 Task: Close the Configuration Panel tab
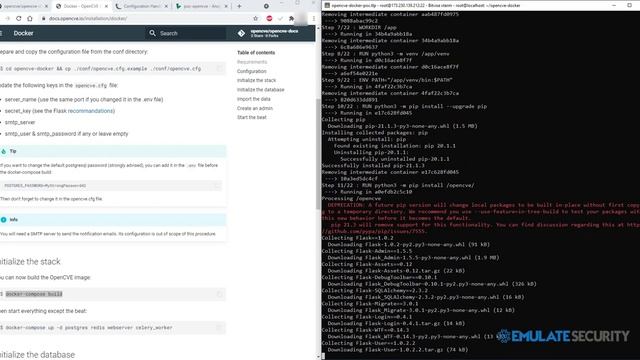tap(166, 6)
